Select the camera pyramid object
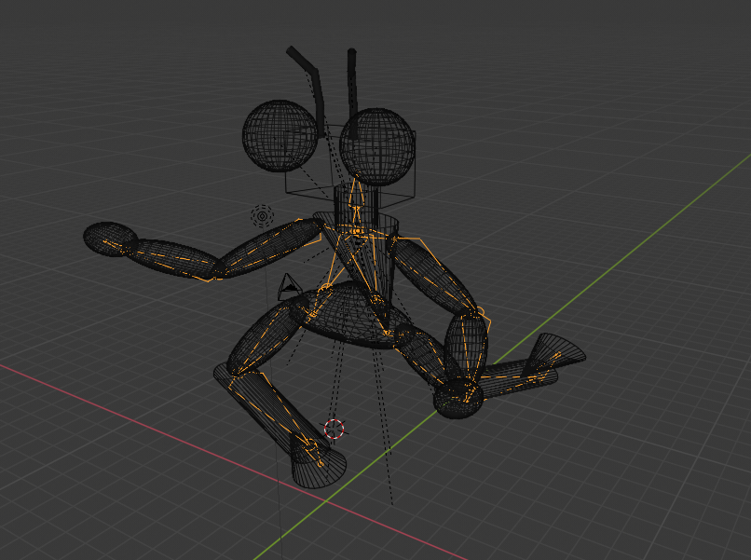751x560 pixels. point(288,286)
